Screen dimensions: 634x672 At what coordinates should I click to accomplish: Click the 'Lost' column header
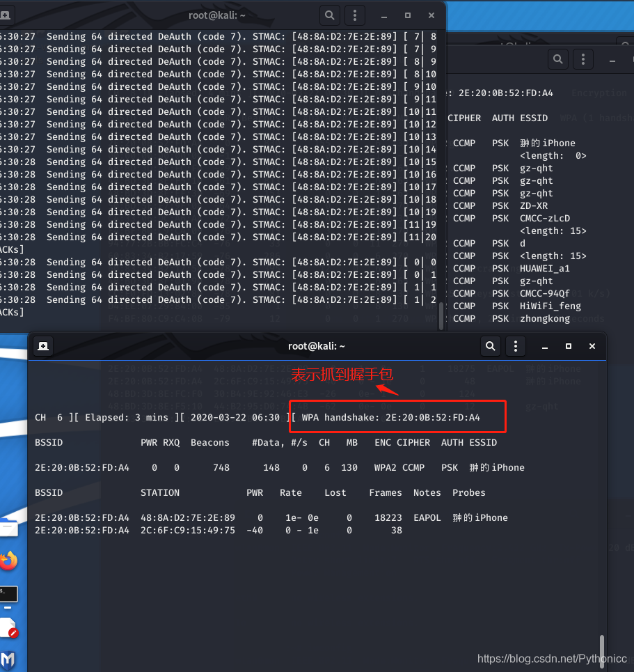[x=335, y=492]
